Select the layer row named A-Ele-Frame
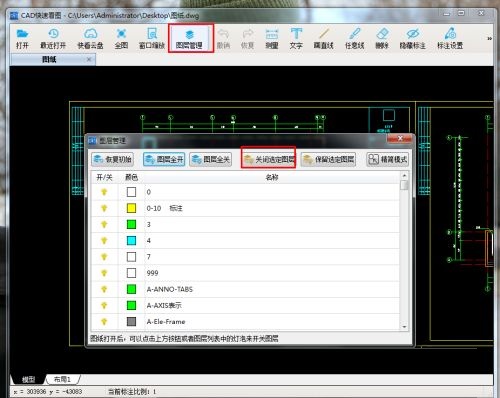Screen dimensions: 500x398 [246, 321]
